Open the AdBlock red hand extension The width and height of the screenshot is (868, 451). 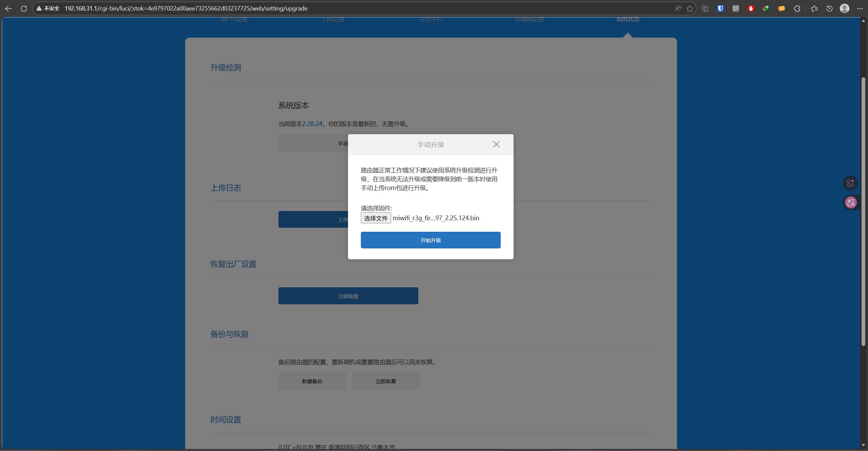[x=751, y=8]
